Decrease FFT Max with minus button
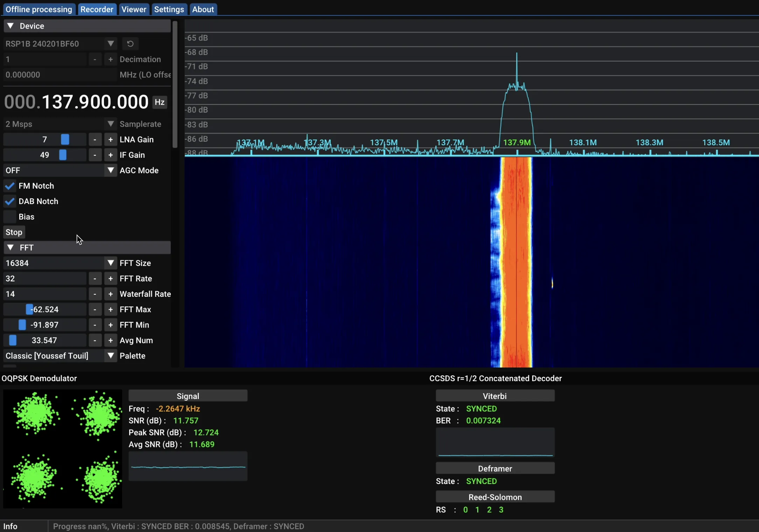The height and width of the screenshot is (532, 759). [x=95, y=309]
